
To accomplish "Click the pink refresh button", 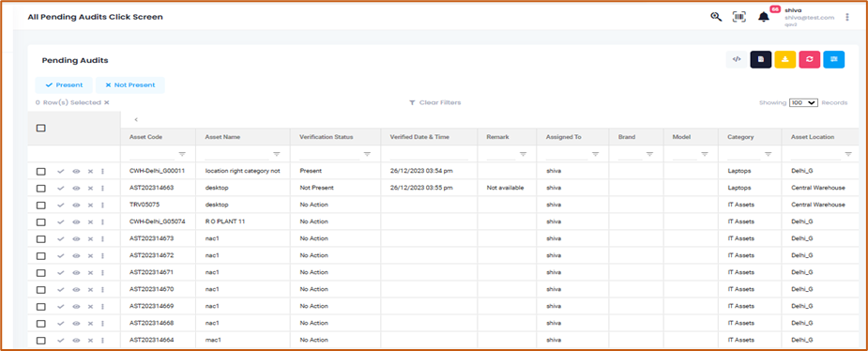I will point(809,59).
